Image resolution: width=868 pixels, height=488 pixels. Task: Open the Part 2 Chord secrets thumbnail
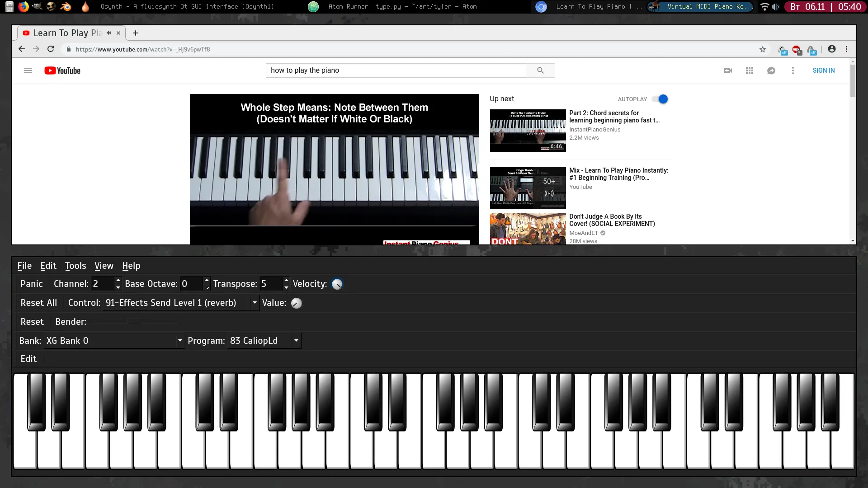(x=528, y=131)
